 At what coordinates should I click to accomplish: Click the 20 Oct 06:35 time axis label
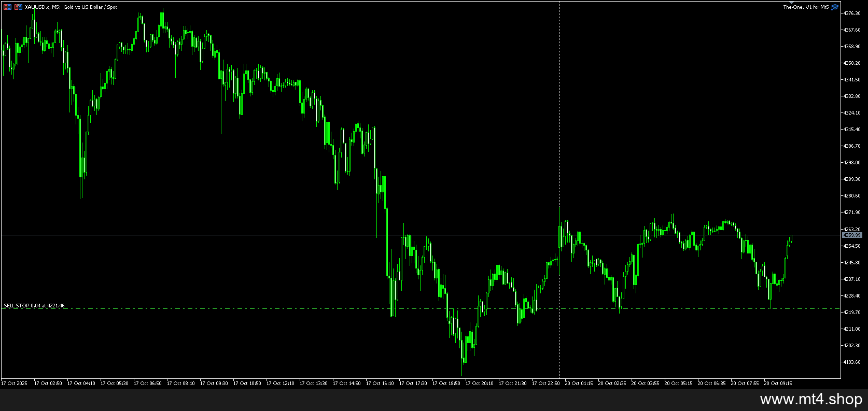pos(712,384)
